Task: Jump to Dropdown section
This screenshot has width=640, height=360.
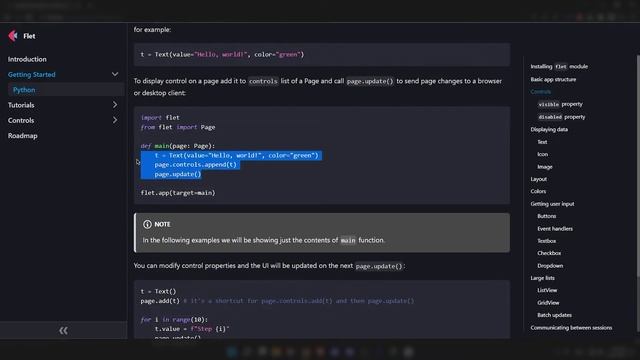Action: tap(550, 266)
